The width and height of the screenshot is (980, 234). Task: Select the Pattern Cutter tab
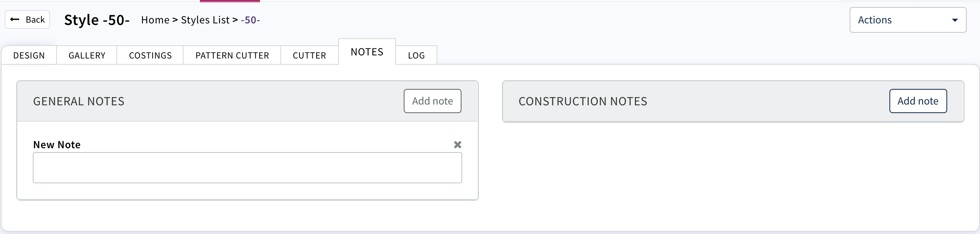pos(232,55)
